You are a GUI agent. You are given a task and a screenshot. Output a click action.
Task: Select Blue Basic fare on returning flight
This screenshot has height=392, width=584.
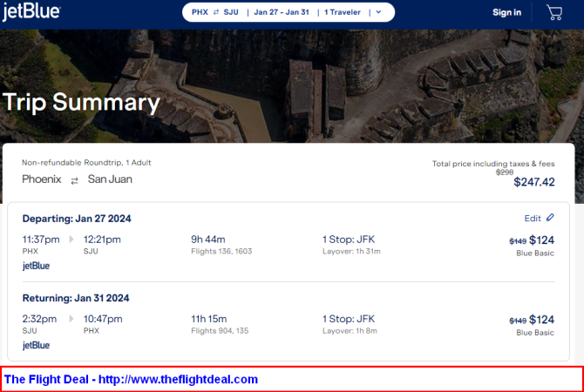535,332
